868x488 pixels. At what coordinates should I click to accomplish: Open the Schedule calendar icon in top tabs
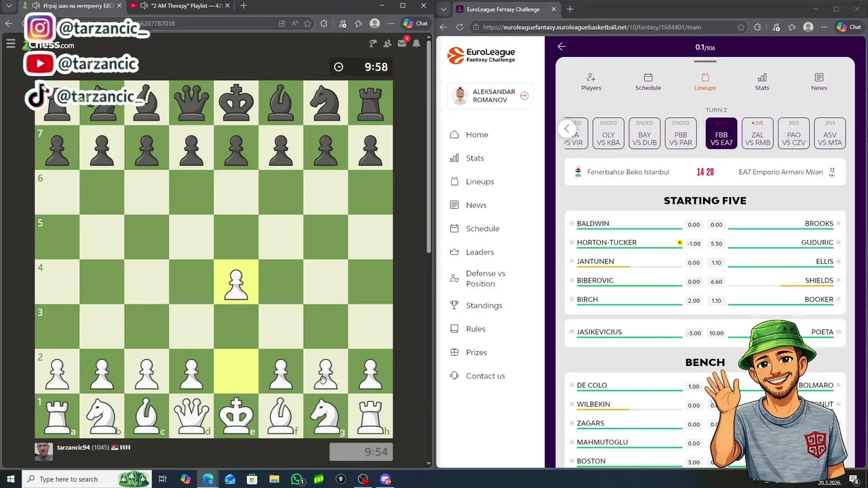648,77
